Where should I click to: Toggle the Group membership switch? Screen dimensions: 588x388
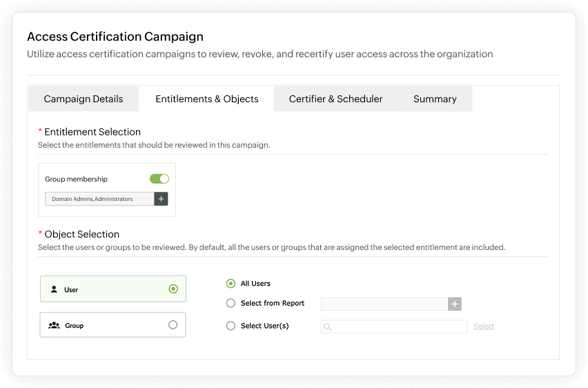[159, 179]
